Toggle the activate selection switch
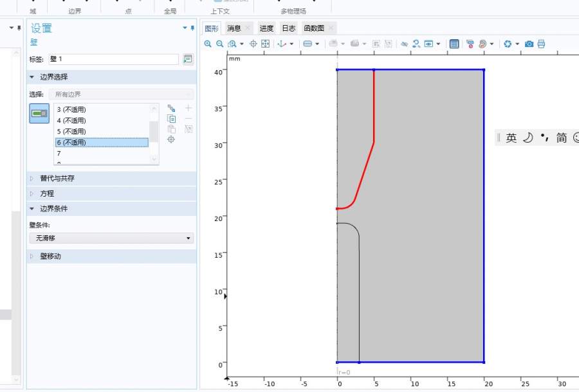 pos(39,114)
